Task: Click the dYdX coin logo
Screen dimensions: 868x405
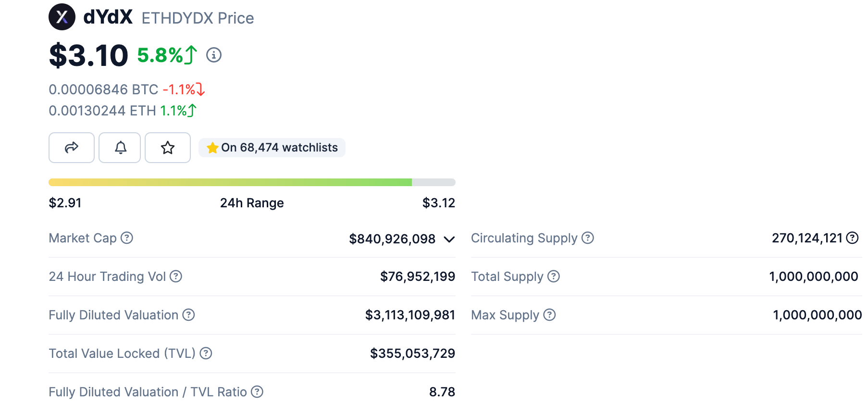Action: pos(62,17)
